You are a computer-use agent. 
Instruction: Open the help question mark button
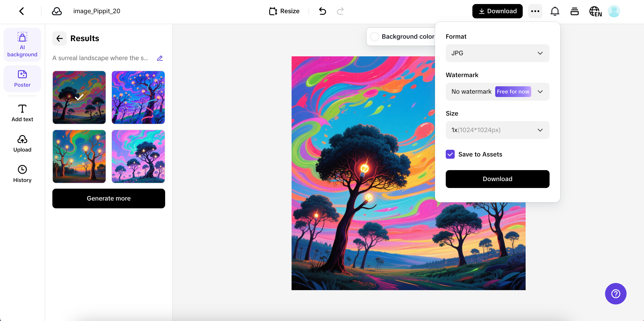(x=615, y=294)
